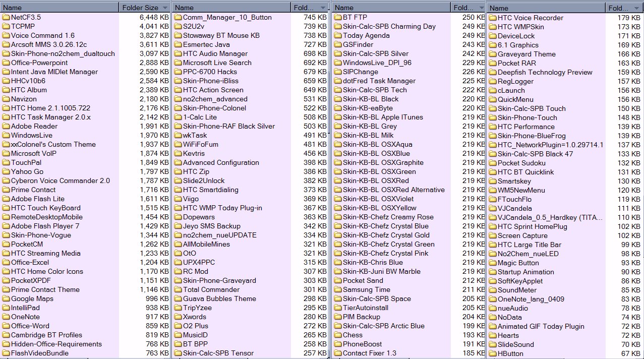
Task: Select the Total Commander folder icon
Action: coord(178,290)
